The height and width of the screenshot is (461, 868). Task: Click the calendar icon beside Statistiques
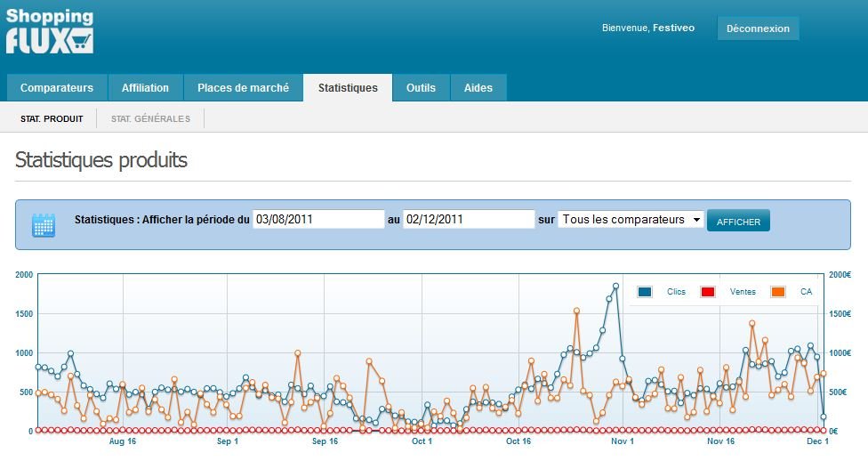click(x=44, y=225)
